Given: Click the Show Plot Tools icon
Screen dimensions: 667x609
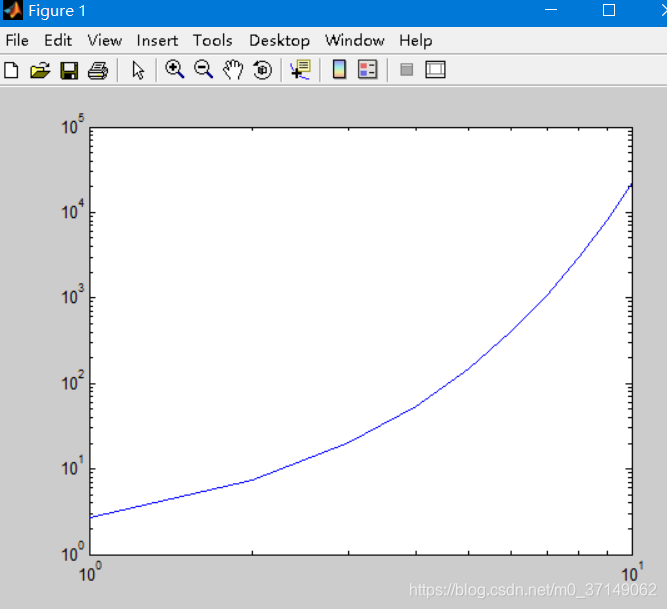Looking at the screenshot, I should click(435, 70).
